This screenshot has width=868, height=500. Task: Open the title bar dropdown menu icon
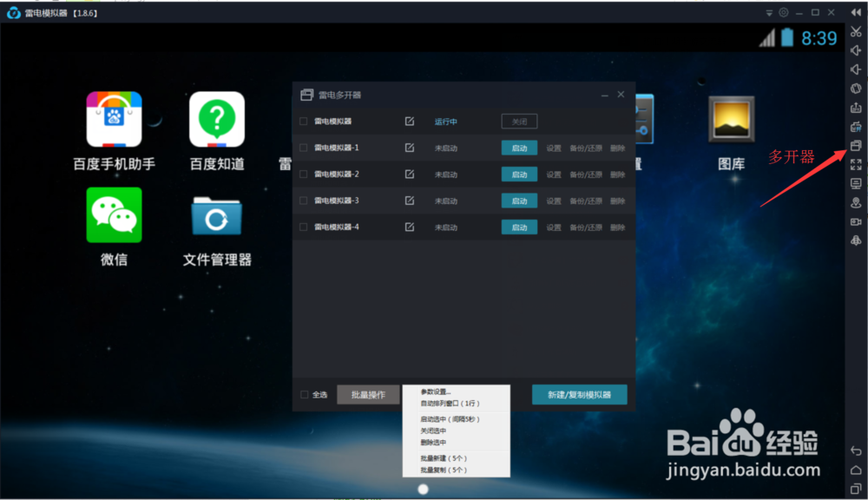click(x=769, y=13)
